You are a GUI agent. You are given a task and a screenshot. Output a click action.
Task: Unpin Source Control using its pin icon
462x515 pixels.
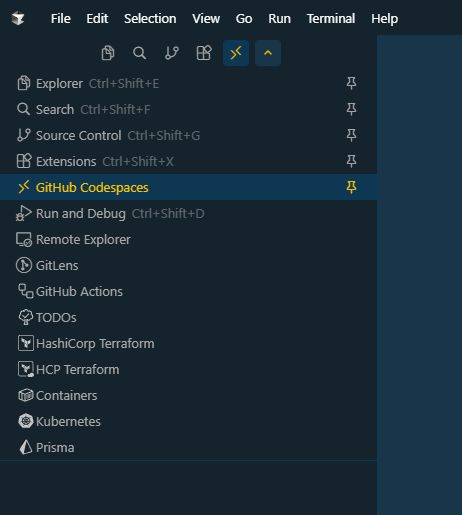pyautogui.click(x=351, y=135)
